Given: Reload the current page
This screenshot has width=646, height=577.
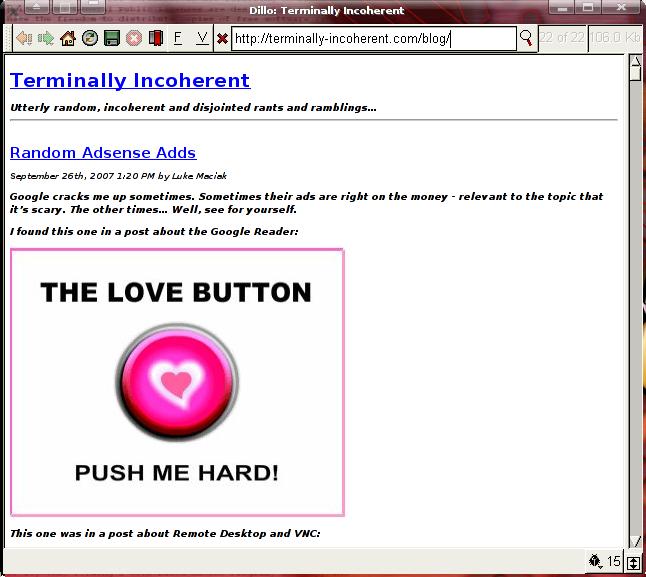Looking at the screenshot, I should tap(90, 38).
